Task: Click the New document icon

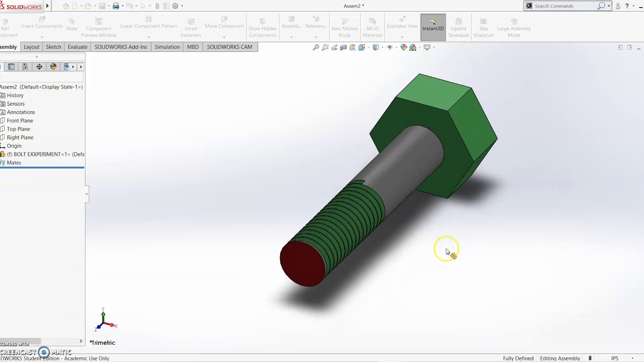Action: pyautogui.click(x=75, y=6)
